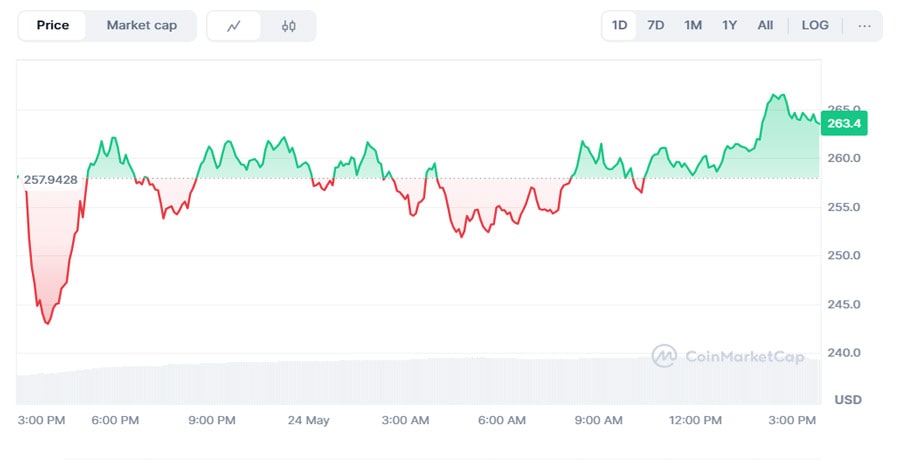Click the 9:00 AM time axis label
Screen dimensions: 900x460
[x=599, y=420]
